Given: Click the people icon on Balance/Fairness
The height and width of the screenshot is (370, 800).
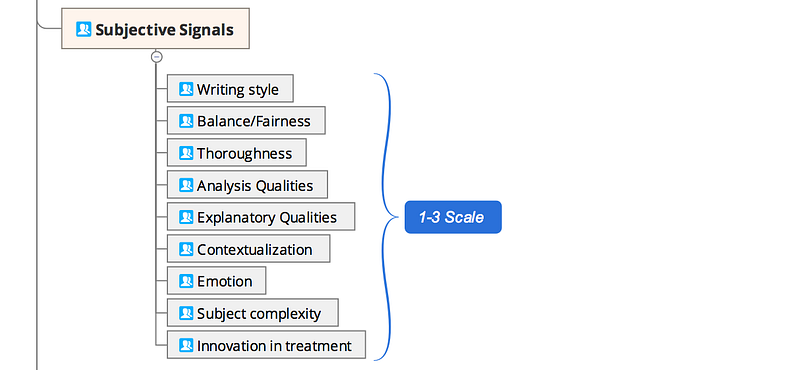Looking at the screenshot, I should pos(186,121).
